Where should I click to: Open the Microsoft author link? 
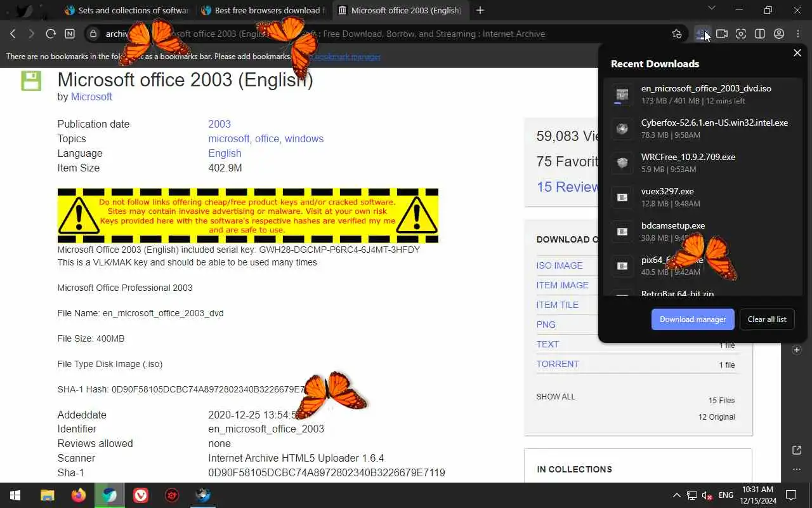(x=91, y=97)
